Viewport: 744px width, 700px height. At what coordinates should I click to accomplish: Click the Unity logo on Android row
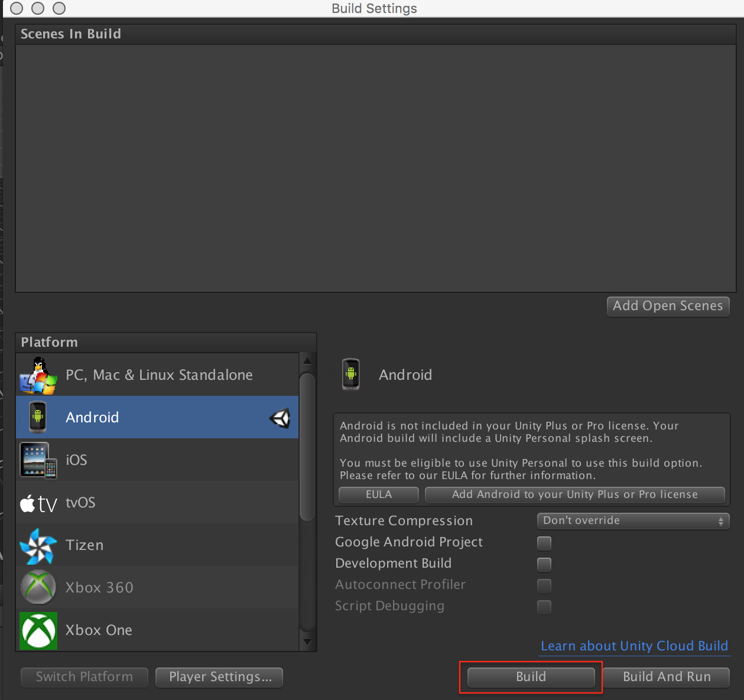pyautogui.click(x=280, y=418)
